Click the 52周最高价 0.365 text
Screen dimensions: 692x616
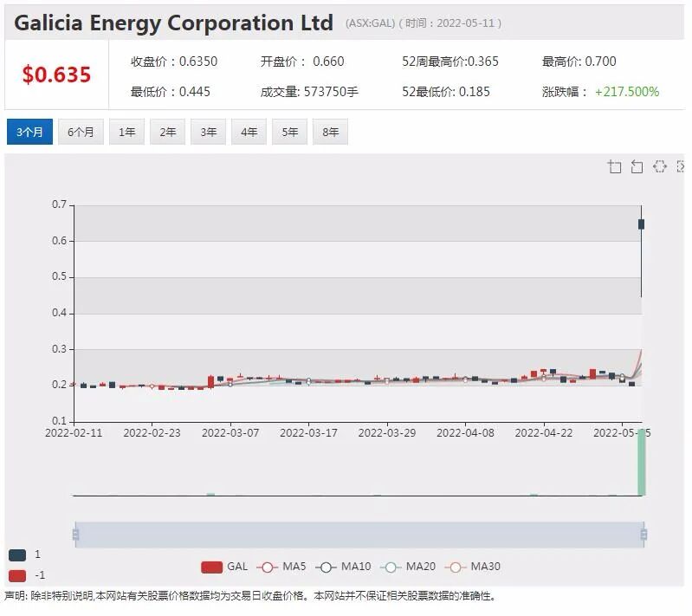[450, 62]
